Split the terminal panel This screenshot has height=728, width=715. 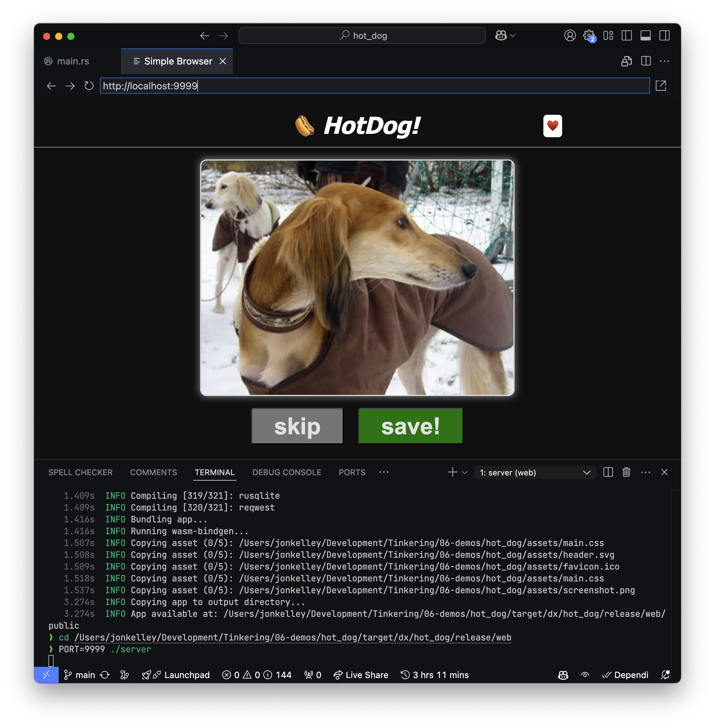608,472
